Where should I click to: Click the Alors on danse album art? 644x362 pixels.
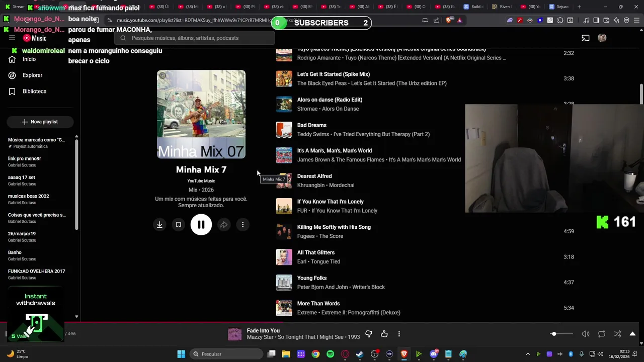[x=284, y=104]
